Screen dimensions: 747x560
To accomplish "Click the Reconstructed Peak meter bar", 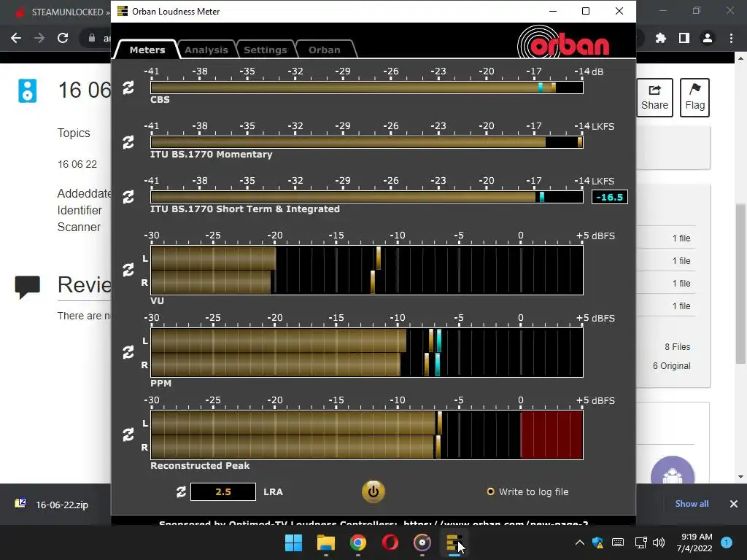I will coord(367,435).
